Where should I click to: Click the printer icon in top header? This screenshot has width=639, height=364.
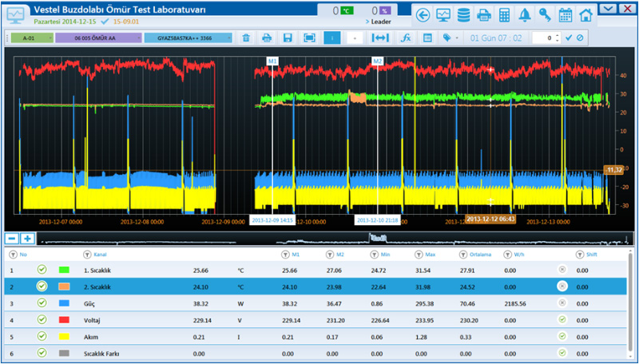point(484,15)
